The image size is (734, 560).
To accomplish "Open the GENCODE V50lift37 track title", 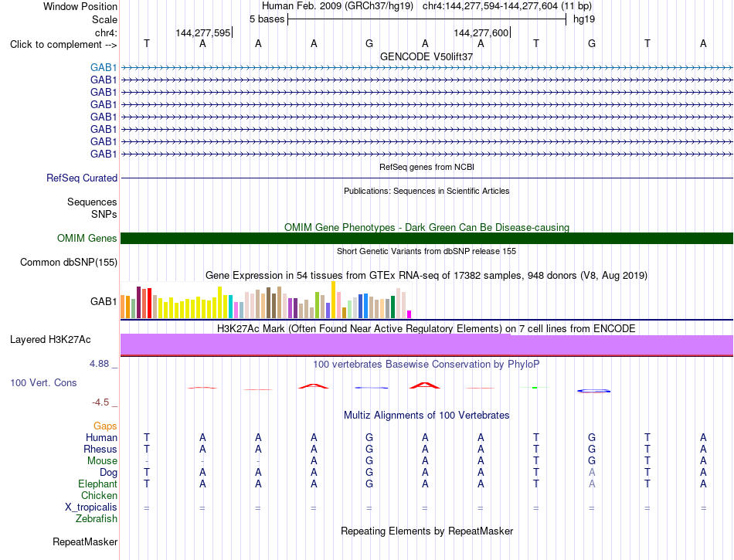I will [426, 56].
